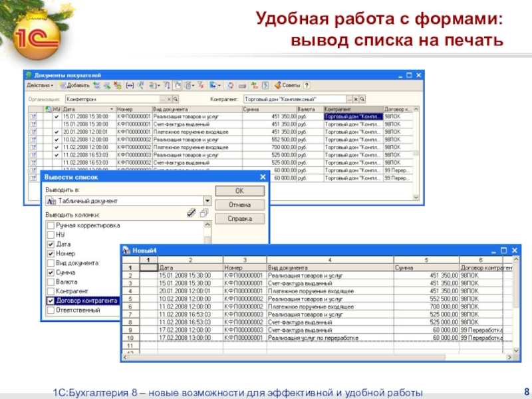This screenshot has height=399, width=532.
Task: Uncheck the Номер checkbox
Action: point(51,253)
